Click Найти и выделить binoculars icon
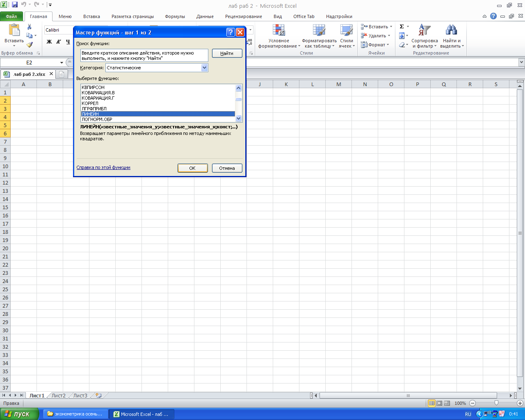 tap(452, 30)
